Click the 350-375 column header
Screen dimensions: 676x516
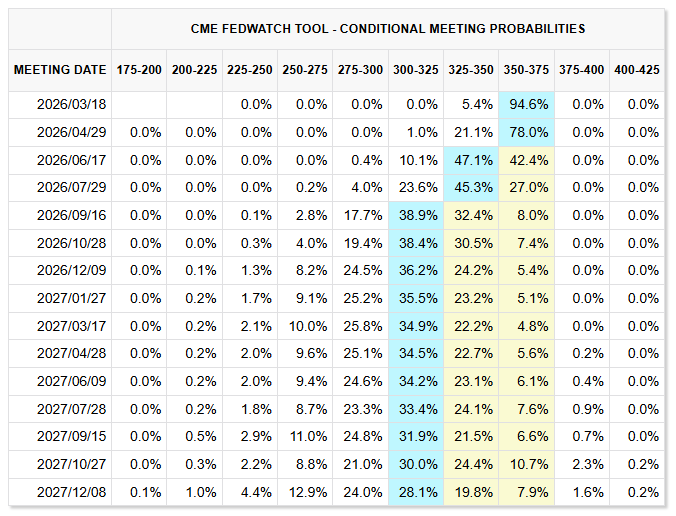tap(527, 70)
